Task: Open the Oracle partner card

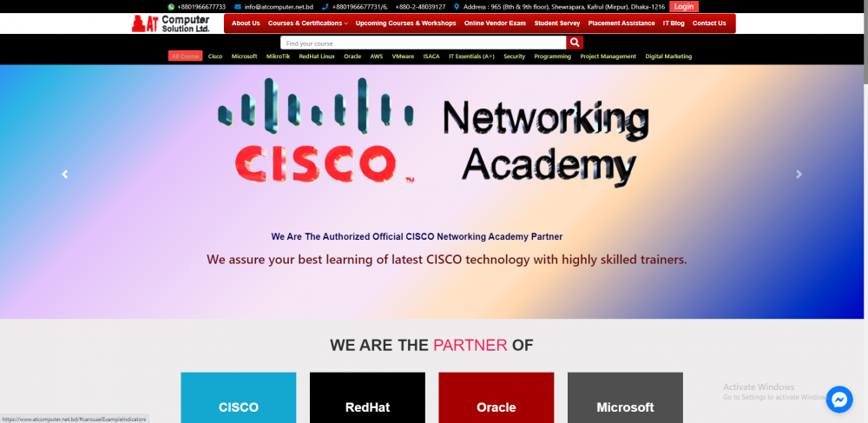Action: tap(496, 398)
